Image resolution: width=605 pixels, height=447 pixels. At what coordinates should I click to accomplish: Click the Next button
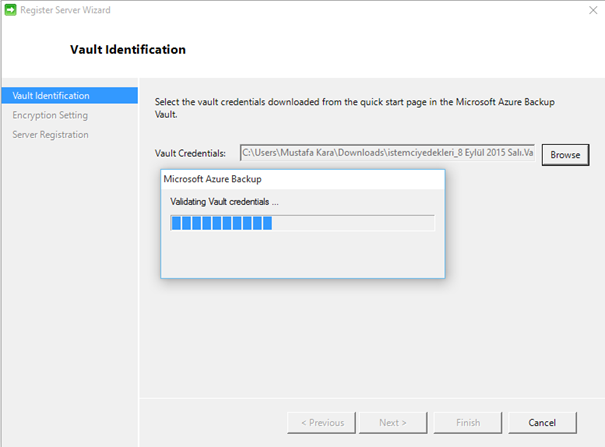point(393,423)
